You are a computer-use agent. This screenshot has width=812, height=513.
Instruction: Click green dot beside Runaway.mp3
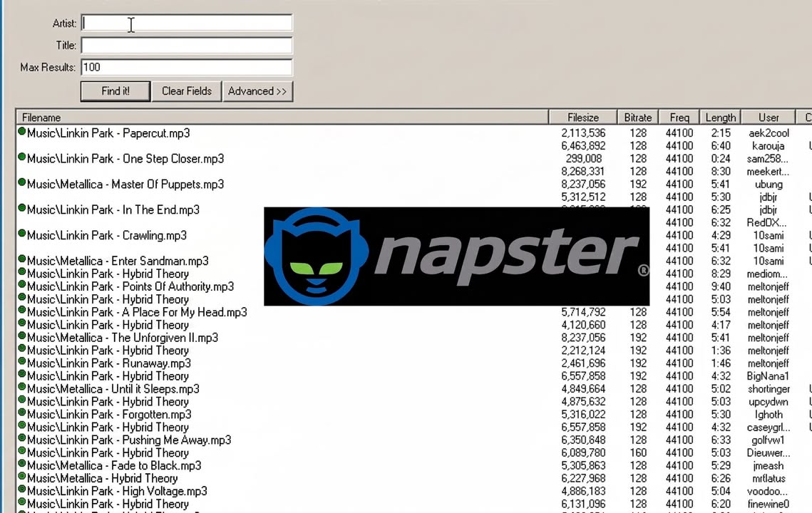coord(22,361)
